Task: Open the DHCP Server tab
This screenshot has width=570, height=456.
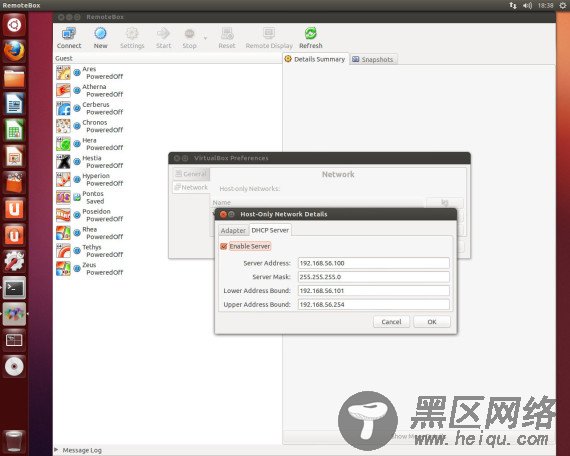Action: (270, 230)
